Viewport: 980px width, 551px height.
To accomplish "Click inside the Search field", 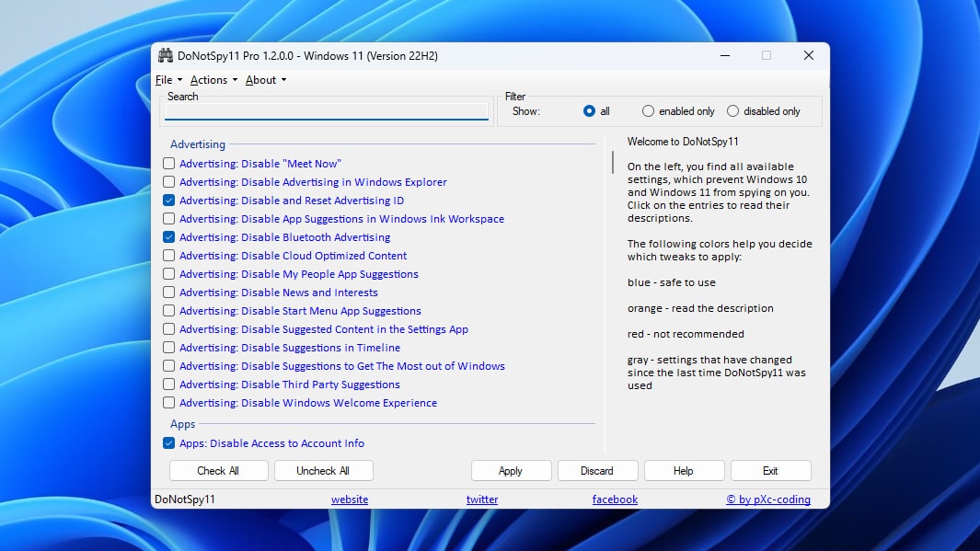I will [326, 109].
